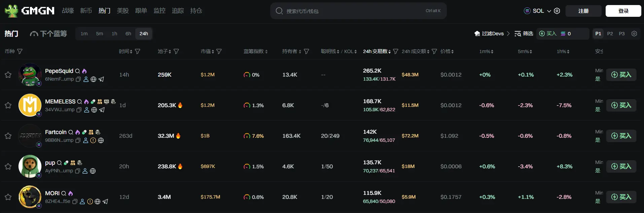Search pup token via magnifier icon
This screenshot has width=644, height=213.
(x=59, y=163)
